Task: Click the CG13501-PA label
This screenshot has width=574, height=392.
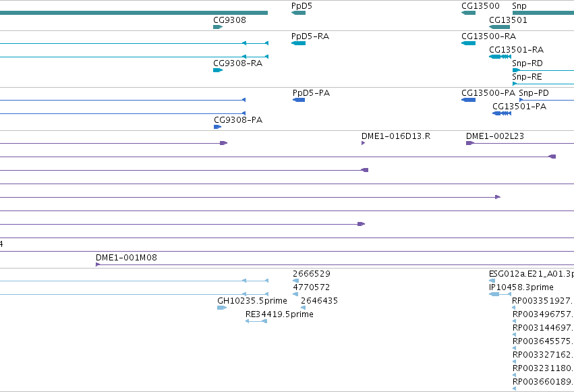Action: 519,107
